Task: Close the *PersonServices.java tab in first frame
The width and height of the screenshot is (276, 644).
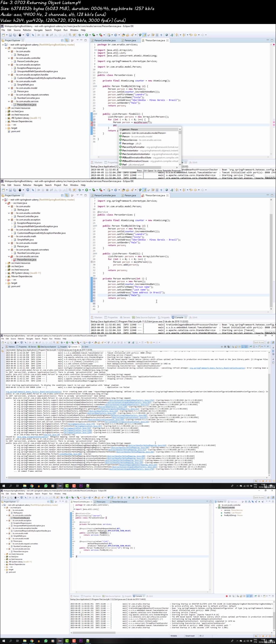Action: [x=167, y=40]
